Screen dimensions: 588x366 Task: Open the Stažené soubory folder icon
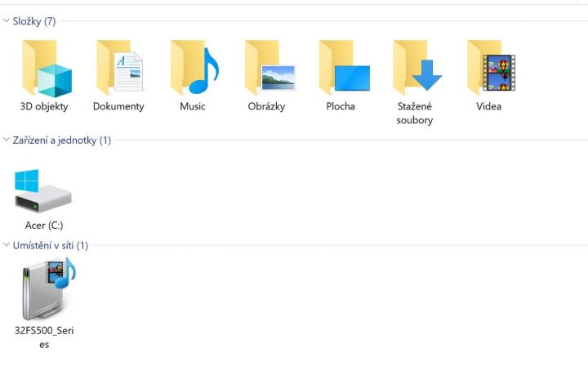click(417, 68)
